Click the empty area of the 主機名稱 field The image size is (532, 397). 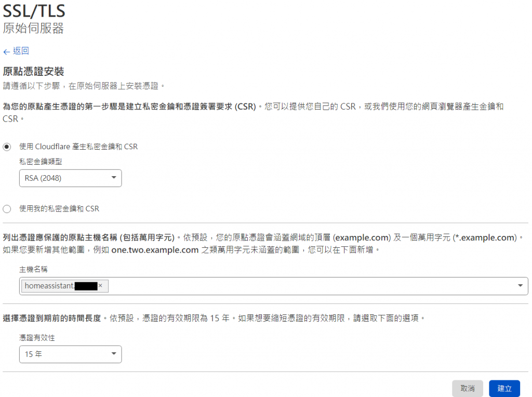point(311,286)
